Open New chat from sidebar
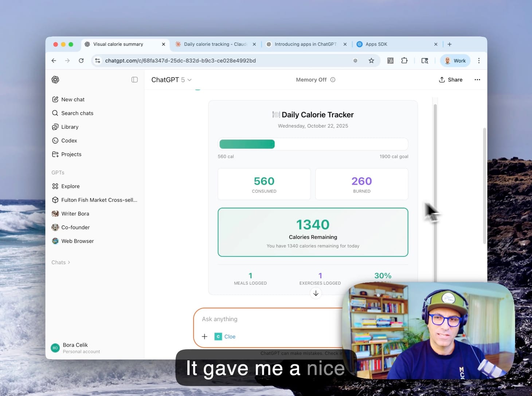 (x=73, y=99)
